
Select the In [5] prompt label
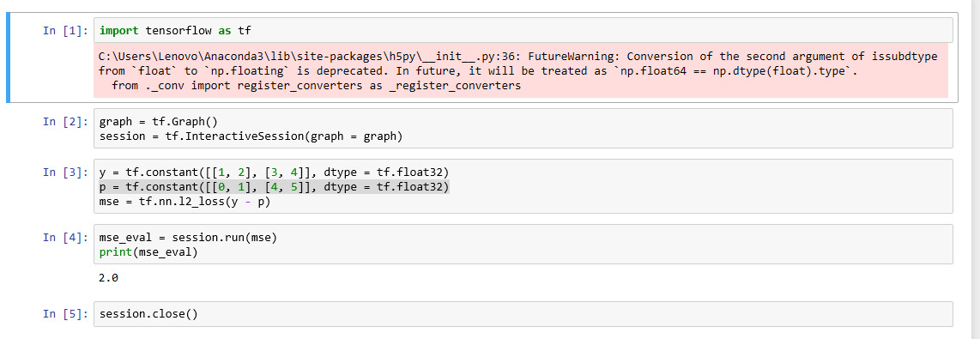pyautogui.click(x=65, y=314)
